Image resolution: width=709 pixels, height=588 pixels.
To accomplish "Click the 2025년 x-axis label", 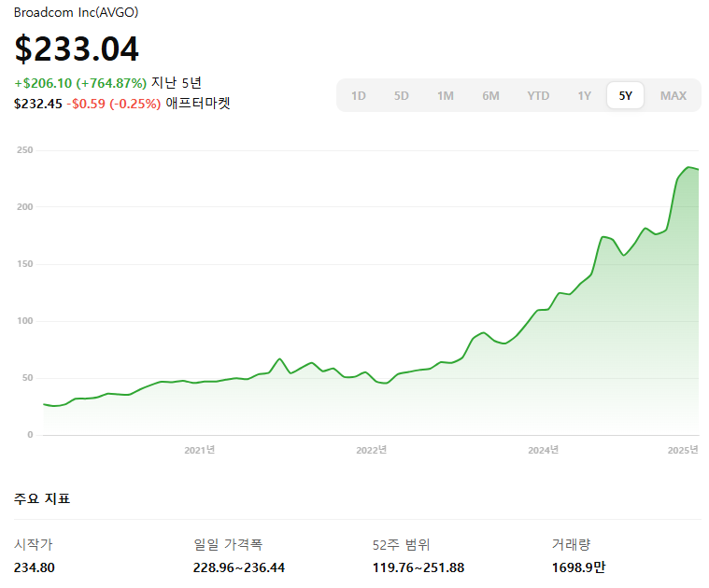I will tap(683, 450).
